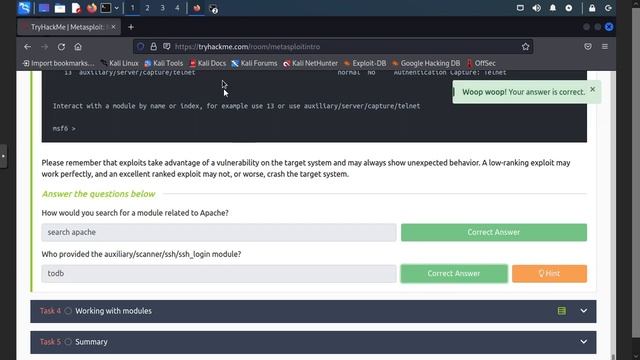Open the Google Hacking DB bookmark

[426, 63]
